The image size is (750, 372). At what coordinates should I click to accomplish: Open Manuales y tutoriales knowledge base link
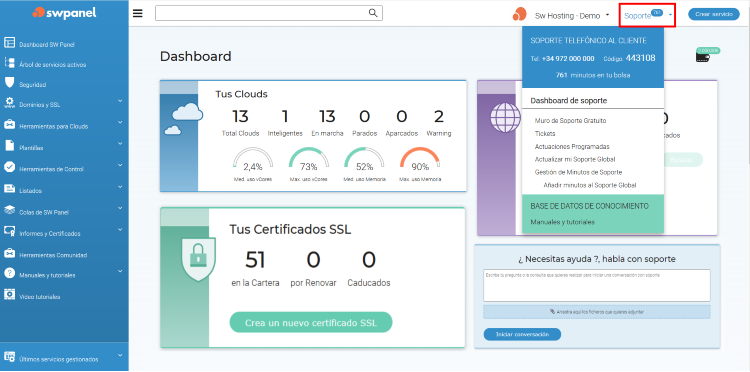point(562,222)
